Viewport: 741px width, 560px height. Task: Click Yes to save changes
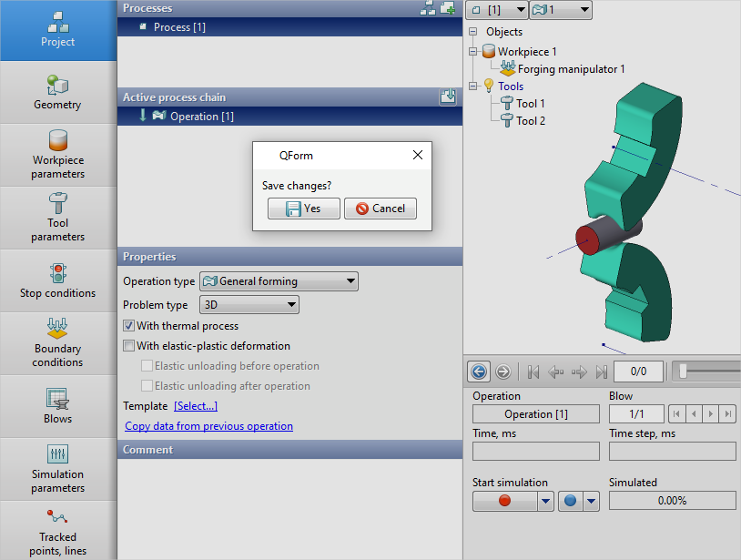click(303, 209)
